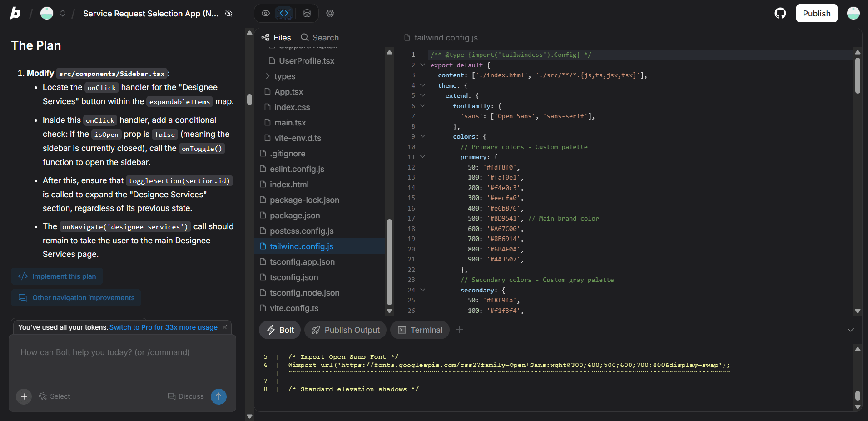The width and height of the screenshot is (868, 421).
Task: Switch to preview mode with eye icon
Action: pos(266,13)
